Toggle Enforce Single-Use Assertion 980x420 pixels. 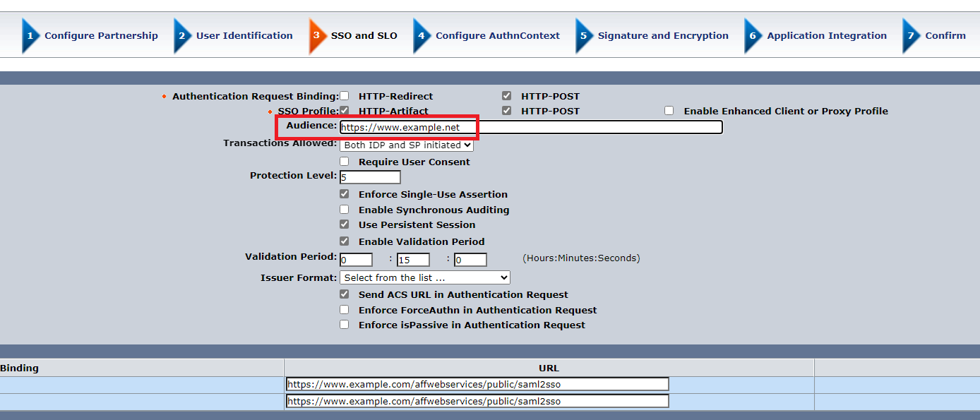pyautogui.click(x=345, y=193)
